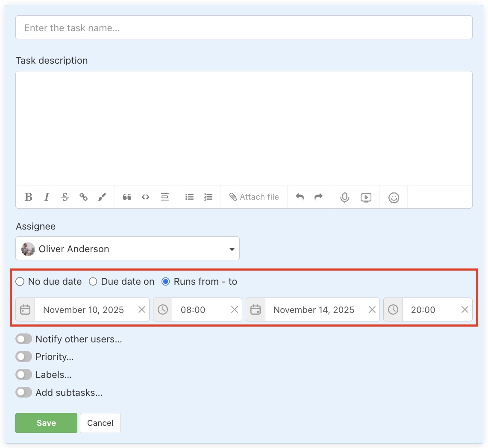Clear the November 14 end date
The height and width of the screenshot is (448, 488).
pos(372,309)
